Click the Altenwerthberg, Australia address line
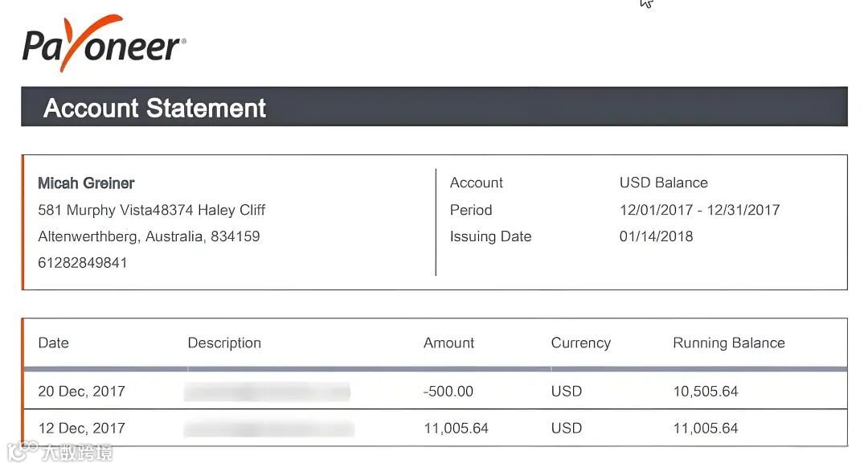This screenshot has width=868, height=468. (x=149, y=236)
